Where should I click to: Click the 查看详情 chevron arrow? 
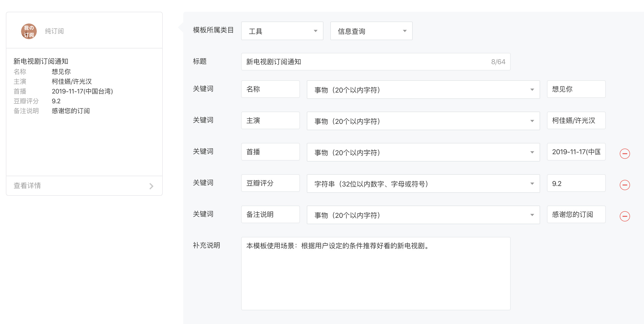tap(151, 186)
